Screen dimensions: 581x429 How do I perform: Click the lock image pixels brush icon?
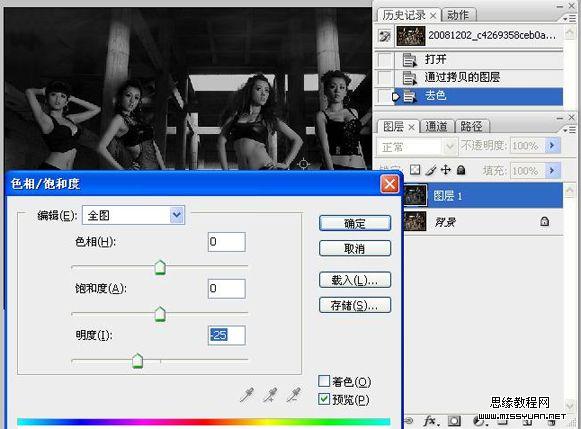click(431, 170)
